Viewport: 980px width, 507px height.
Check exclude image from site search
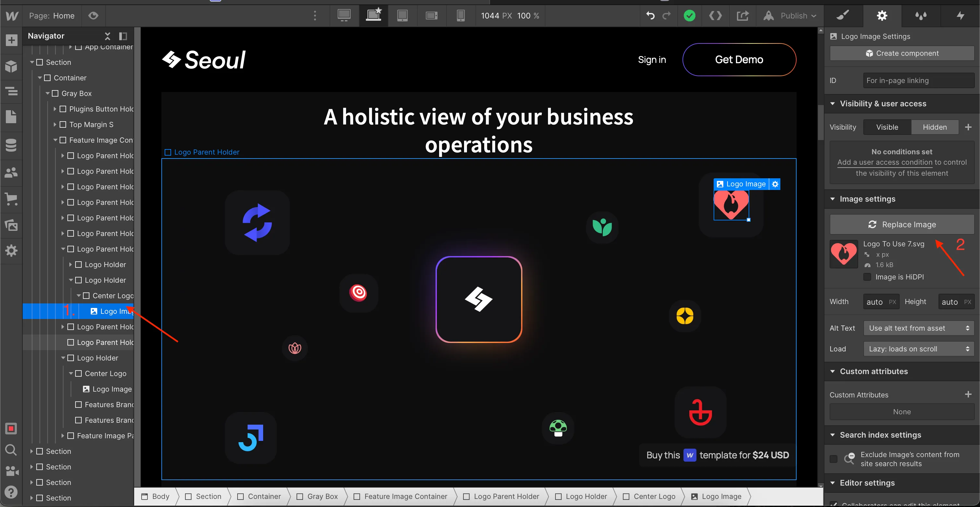pos(833,459)
